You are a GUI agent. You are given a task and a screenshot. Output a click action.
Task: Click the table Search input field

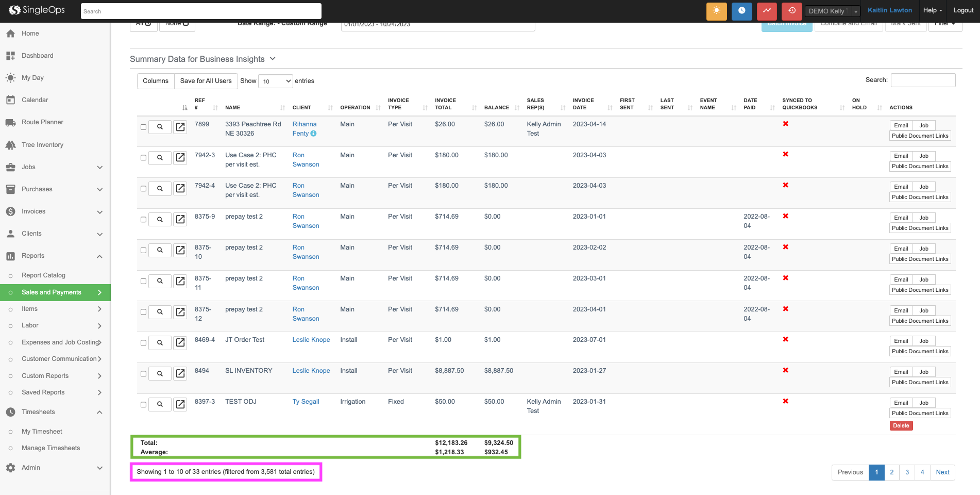(x=923, y=80)
